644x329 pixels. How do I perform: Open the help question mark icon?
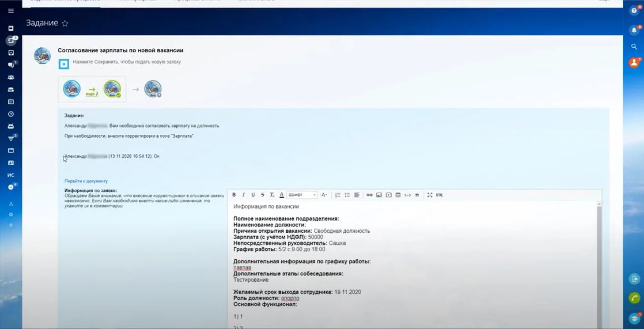click(x=634, y=11)
